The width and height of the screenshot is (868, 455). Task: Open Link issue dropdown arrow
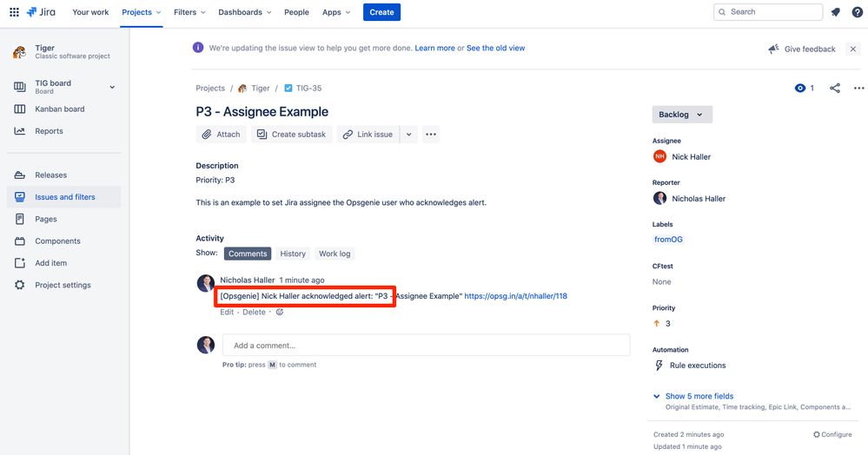click(x=408, y=135)
